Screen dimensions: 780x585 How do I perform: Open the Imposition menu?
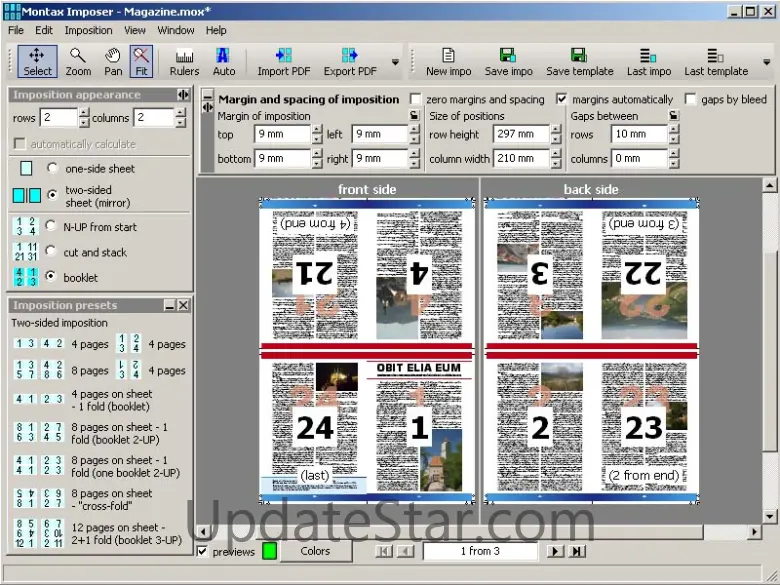(x=88, y=30)
